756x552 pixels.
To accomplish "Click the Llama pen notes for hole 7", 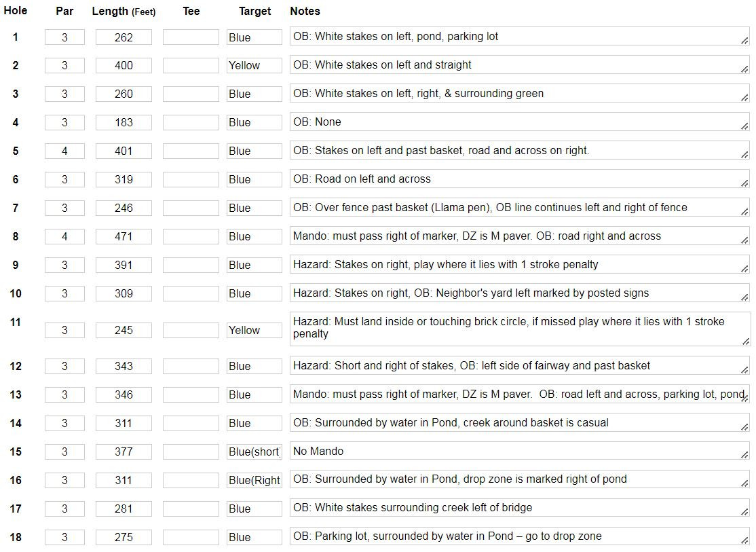I will 520,208.
